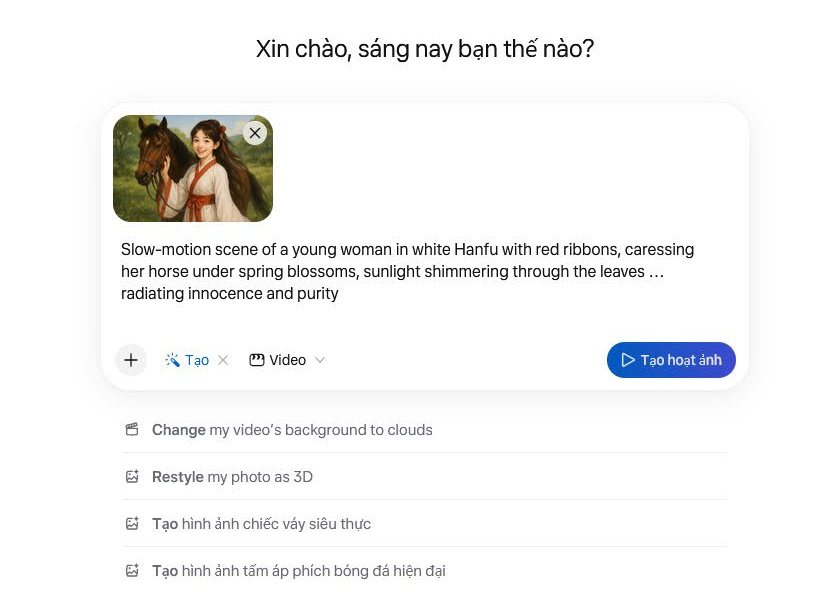This screenshot has height=600, width=820.
Task: Click into the slow-motion prompt text
Action: 407,271
